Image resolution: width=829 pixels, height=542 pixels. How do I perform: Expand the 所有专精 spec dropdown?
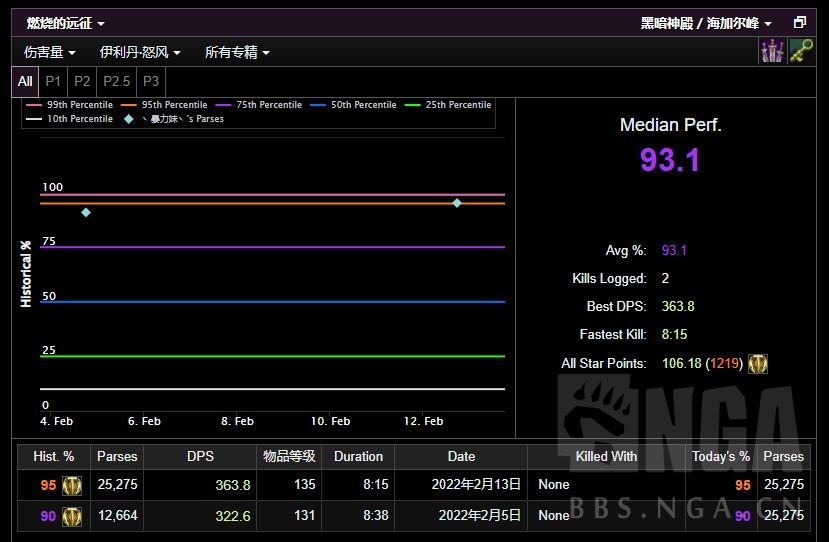click(x=237, y=52)
